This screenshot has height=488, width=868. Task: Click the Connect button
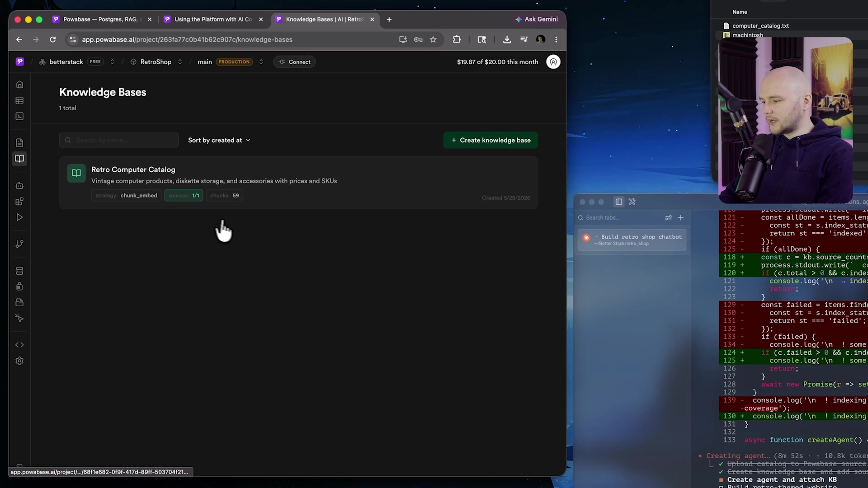[294, 62]
